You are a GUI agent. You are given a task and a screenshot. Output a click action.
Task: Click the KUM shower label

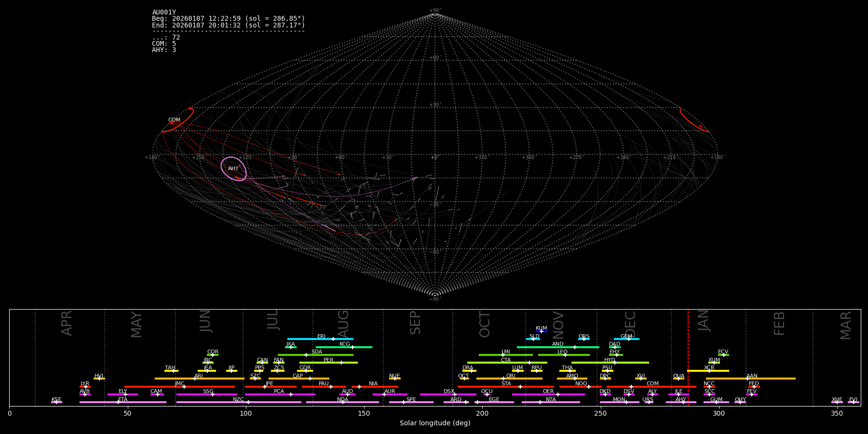pyautogui.click(x=542, y=328)
